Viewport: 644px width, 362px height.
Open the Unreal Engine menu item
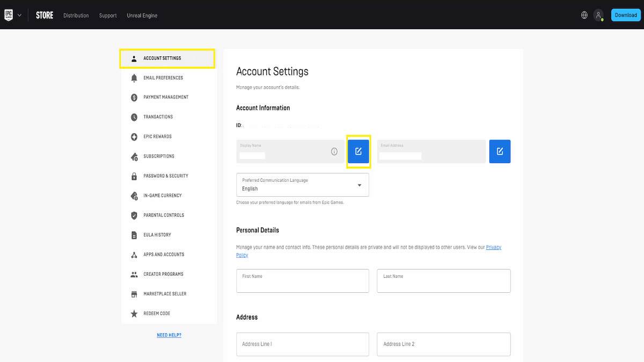142,16
